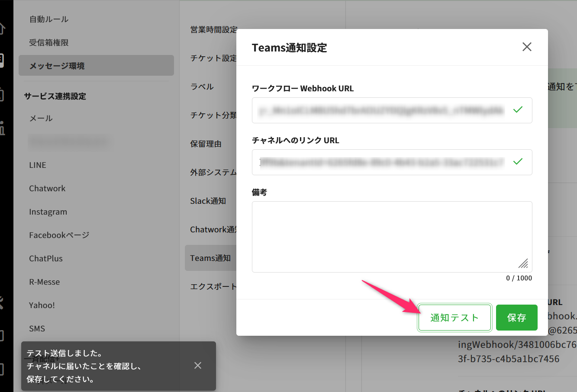
Task: Select チケット設定 submenu item
Action: tap(213, 58)
